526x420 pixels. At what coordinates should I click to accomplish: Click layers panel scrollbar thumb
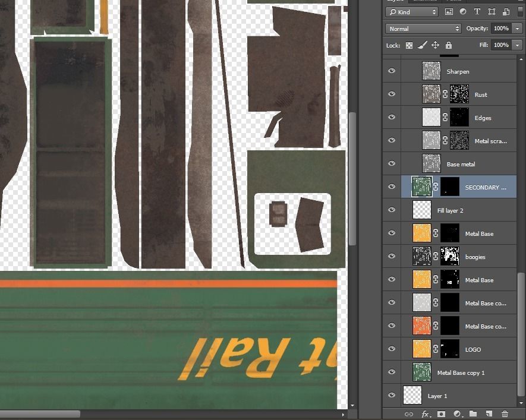tap(521, 334)
